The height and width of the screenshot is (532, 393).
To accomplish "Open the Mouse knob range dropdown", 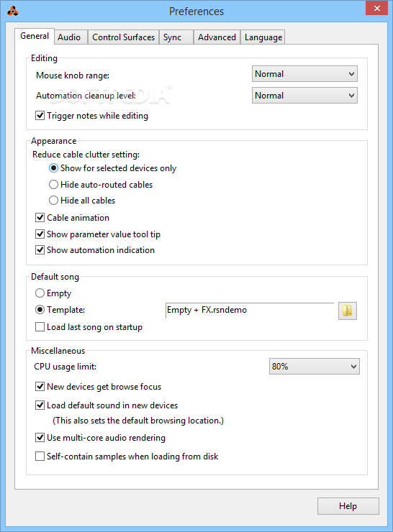I will pos(304,74).
